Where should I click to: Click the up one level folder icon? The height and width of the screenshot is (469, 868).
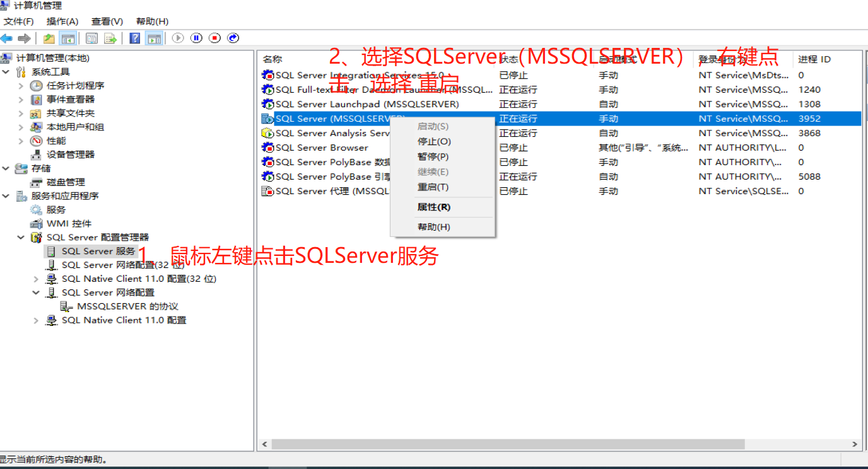click(49, 38)
